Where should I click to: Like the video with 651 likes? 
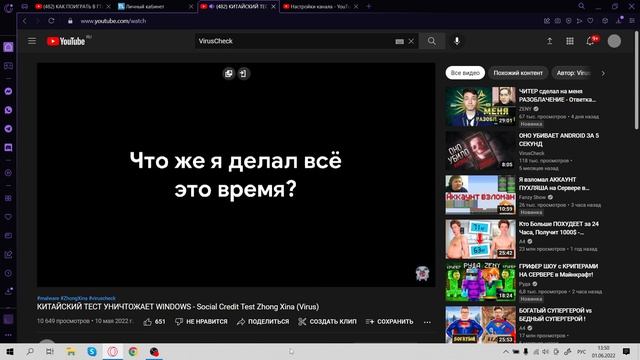pos(154,322)
